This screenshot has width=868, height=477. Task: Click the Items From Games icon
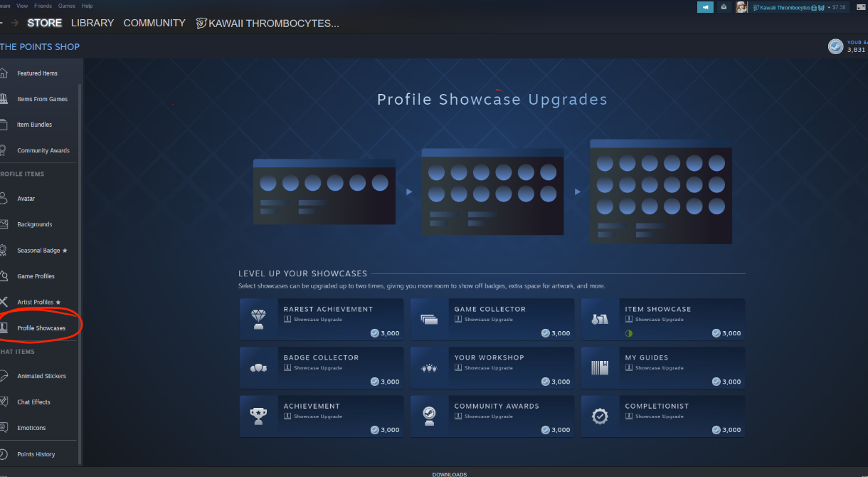[x=4, y=99]
